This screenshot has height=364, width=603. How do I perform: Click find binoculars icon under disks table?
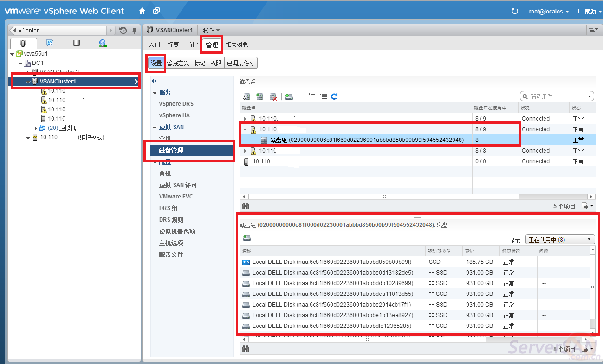click(246, 349)
